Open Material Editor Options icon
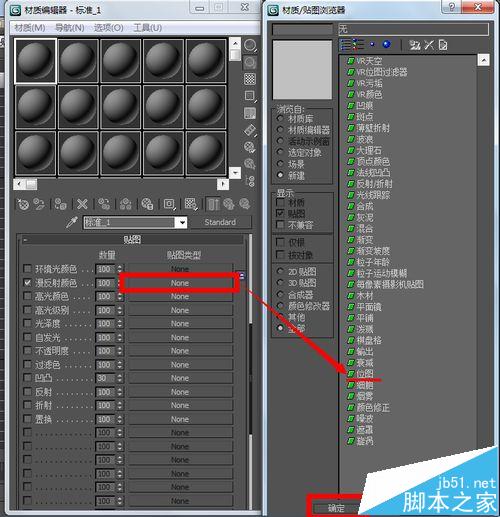The width and height of the screenshot is (500, 517). click(x=250, y=147)
